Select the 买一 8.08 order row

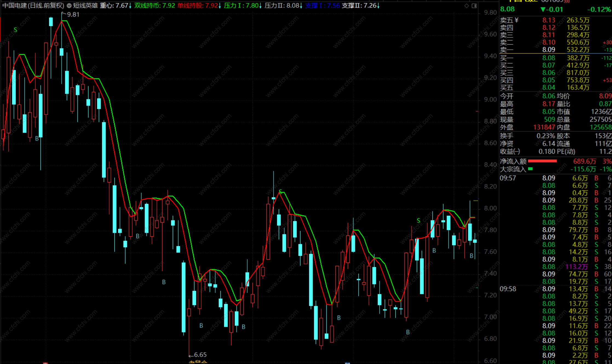pos(548,58)
